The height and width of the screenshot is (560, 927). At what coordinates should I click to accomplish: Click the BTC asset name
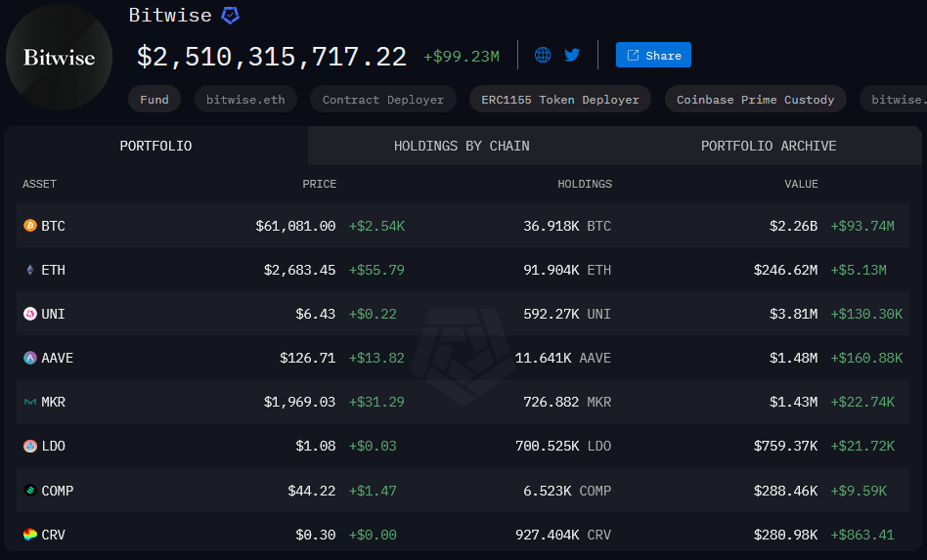53,226
